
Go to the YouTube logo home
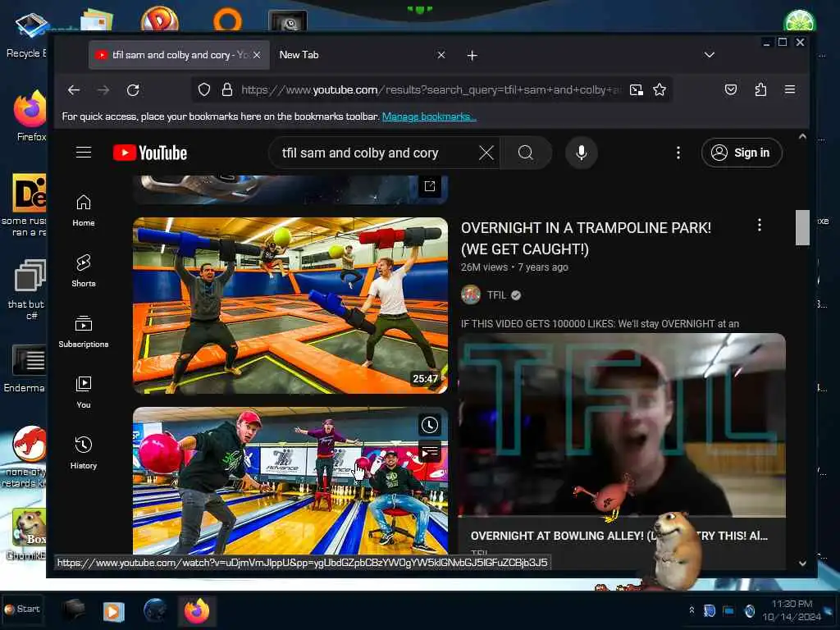tap(150, 153)
